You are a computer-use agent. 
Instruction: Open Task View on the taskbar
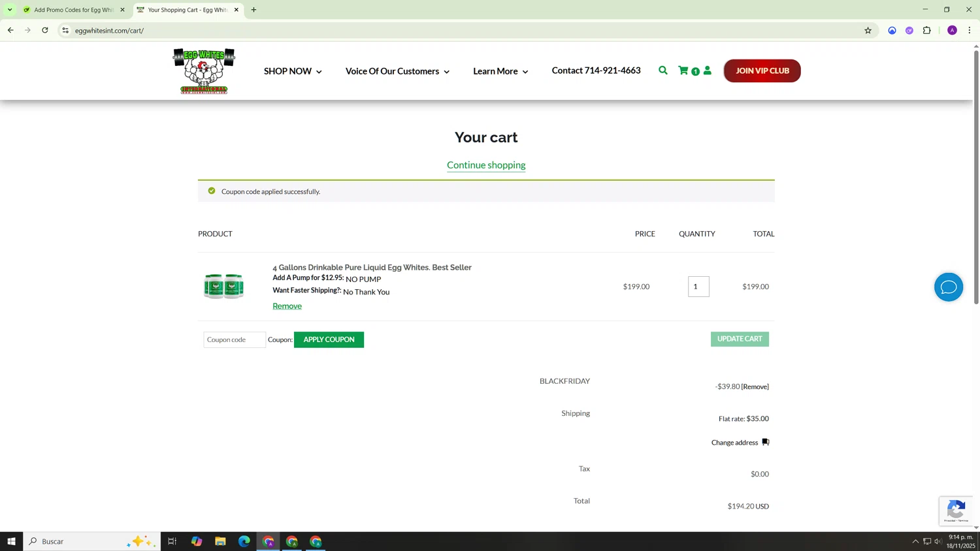[172, 541]
